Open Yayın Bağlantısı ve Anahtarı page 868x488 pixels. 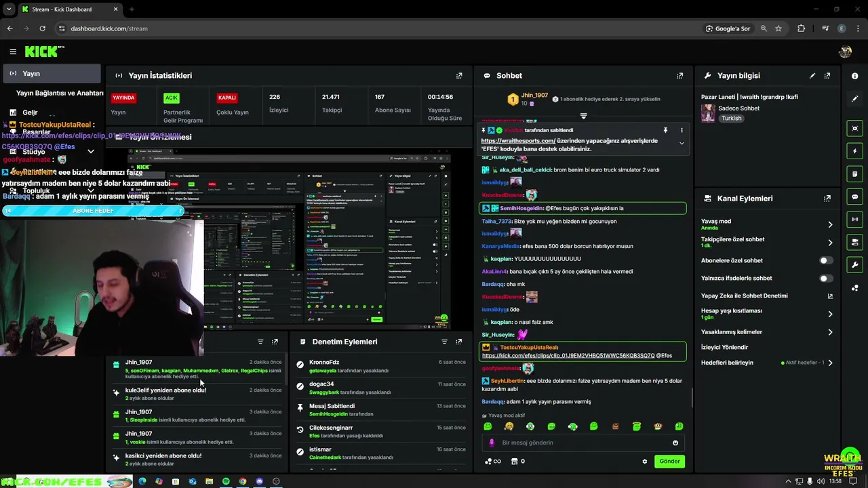[60, 93]
